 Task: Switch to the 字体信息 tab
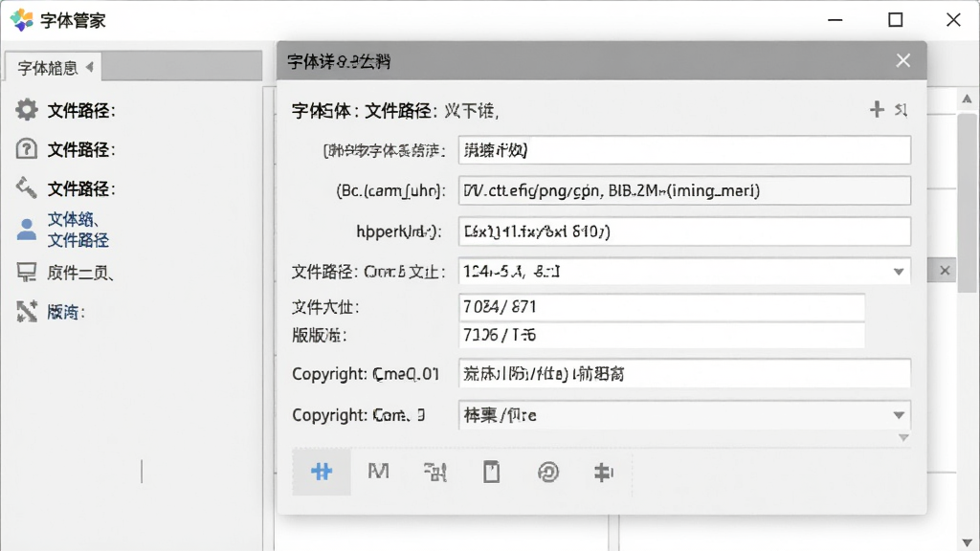[54, 68]
